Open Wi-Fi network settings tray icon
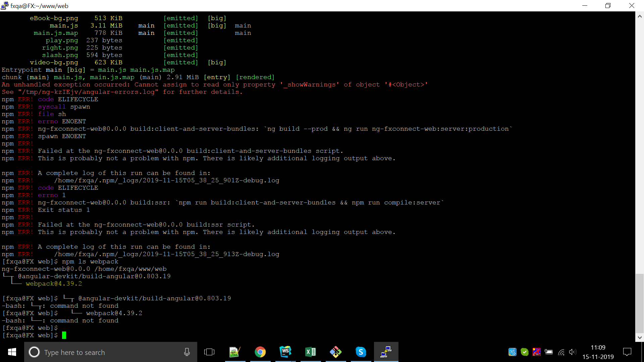This screenshot has width=644, height=362. pyautogui.click(x=561, y=352)
